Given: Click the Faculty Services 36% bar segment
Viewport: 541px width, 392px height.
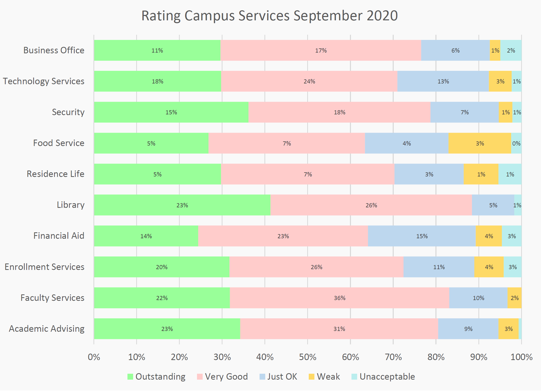Looking at the screenshot, I should coord(339,298).
